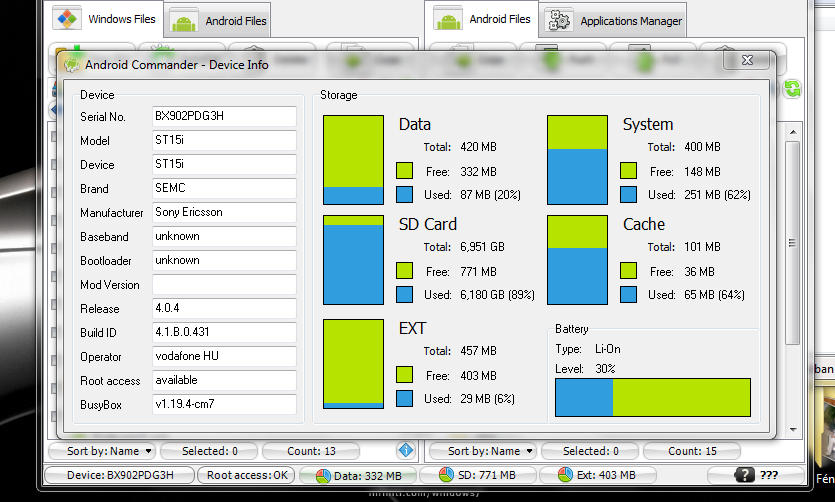Click scrollbar up arrow in right pane
The height and width of the screenshot is (502, 835).
coord(793,131)
